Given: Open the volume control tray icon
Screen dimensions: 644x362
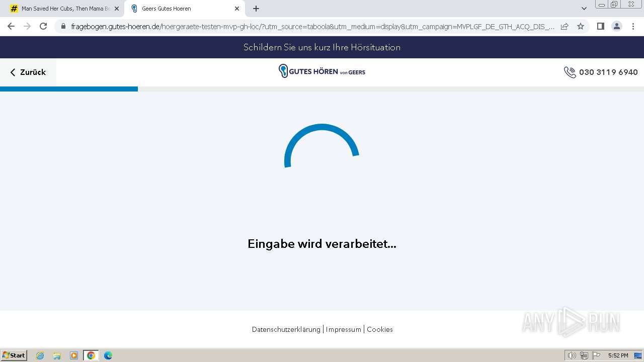Looking at the screenshot, I should pyautogui.click(x=572, y=355).
